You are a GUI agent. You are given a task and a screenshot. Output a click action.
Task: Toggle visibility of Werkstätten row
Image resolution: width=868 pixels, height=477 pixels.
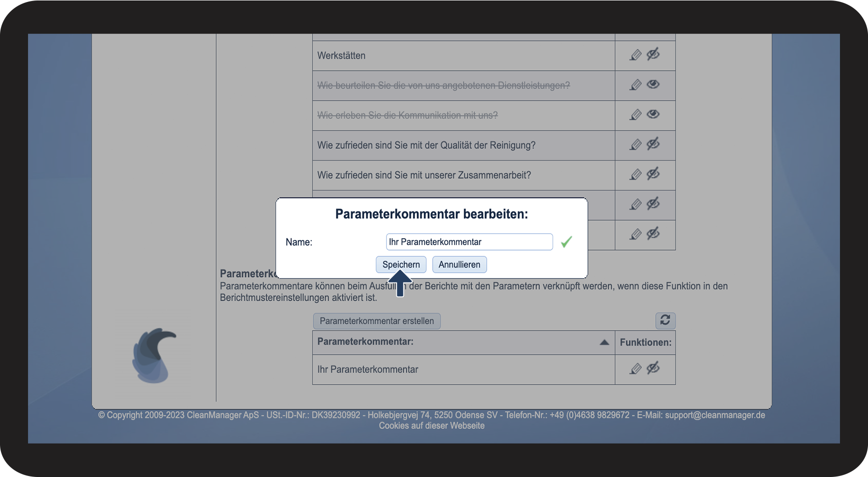click(x=653, y=54)
